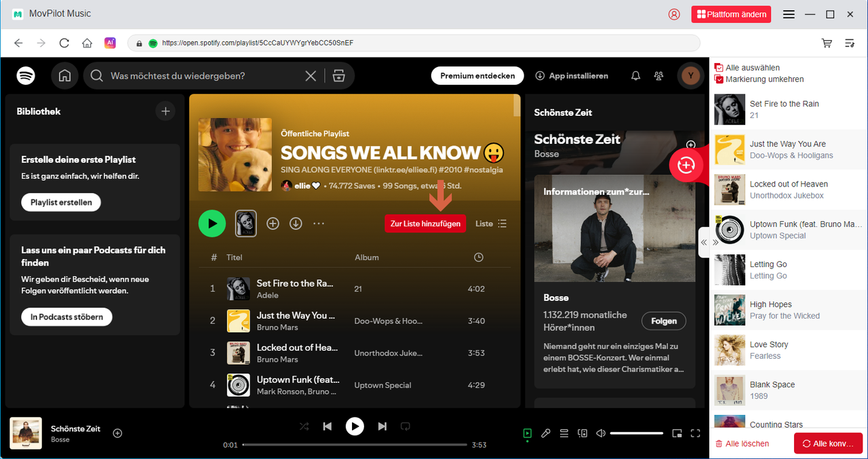Click the URL address bar
The height and width of the screenshot is (459, 868).
(414, 43)
